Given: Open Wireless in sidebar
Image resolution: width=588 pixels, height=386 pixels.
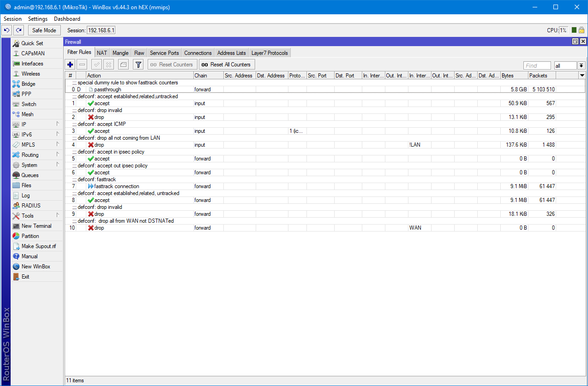Looking at the screenshot, I should [36, 74].
